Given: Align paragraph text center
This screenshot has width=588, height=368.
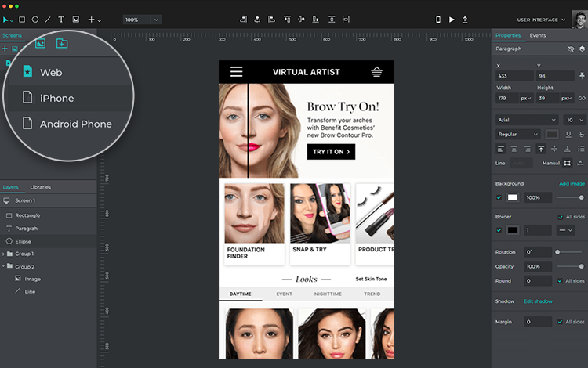Looking at the screenshot, I should click(514, 149).
